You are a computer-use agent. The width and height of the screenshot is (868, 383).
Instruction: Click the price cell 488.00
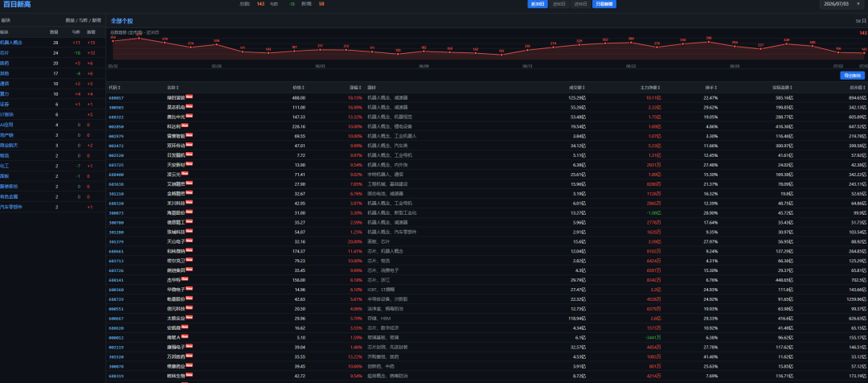[298, 97]
